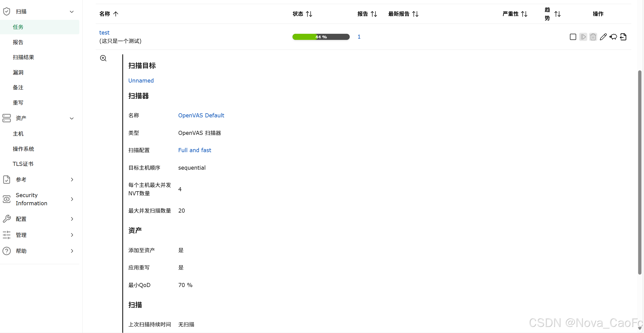Click the 44 % scan progress bar
The width and height of the screenshot is (644, 333).
pos(321,37)
